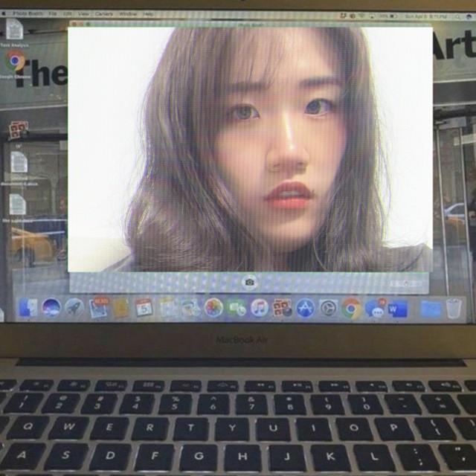Launch Siri from the dock
476x476 pixels.
click(51, 306)
